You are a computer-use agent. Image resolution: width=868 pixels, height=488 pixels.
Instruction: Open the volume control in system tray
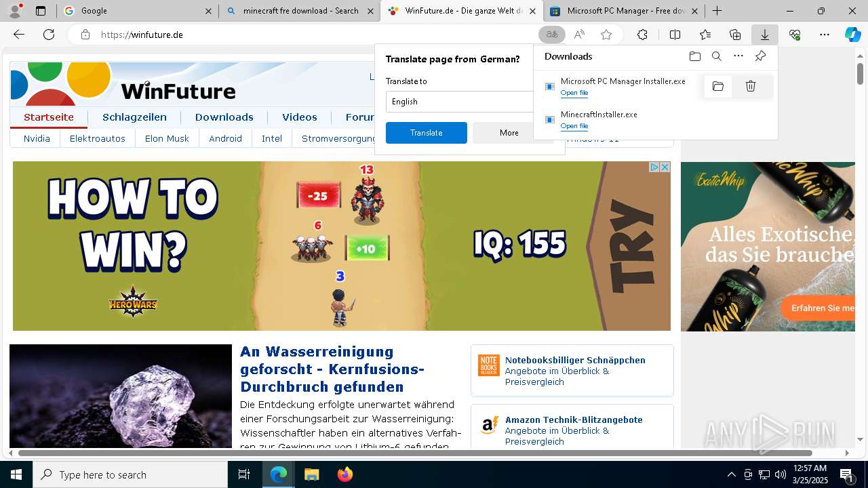coord(780,474)
